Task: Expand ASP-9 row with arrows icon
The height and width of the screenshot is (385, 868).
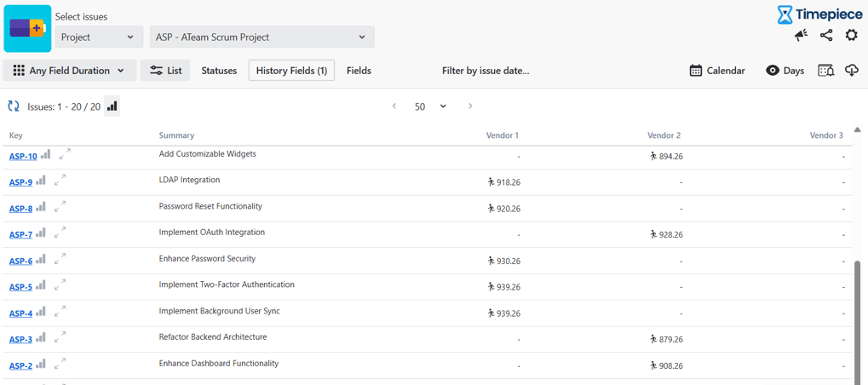Action: 60,181
